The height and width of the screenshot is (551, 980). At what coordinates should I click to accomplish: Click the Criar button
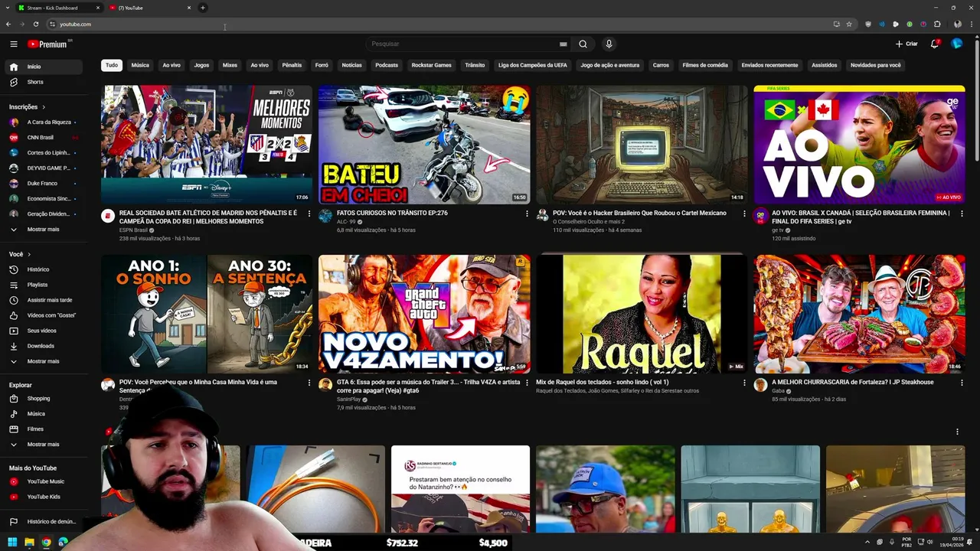point(906,44)
